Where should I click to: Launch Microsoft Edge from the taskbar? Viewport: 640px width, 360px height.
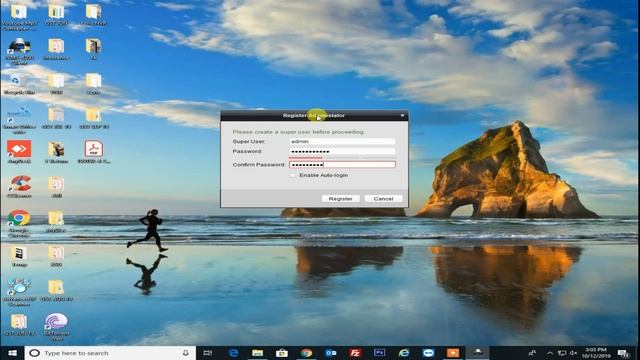(233, 353)
